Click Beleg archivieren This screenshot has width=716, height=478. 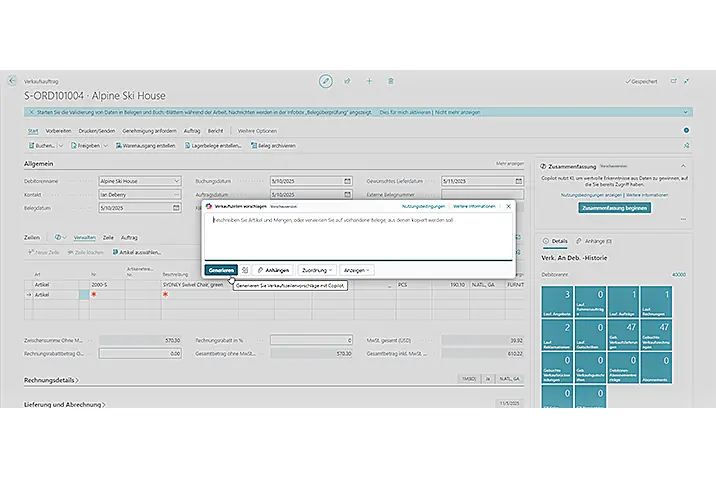tap(273, 146)
